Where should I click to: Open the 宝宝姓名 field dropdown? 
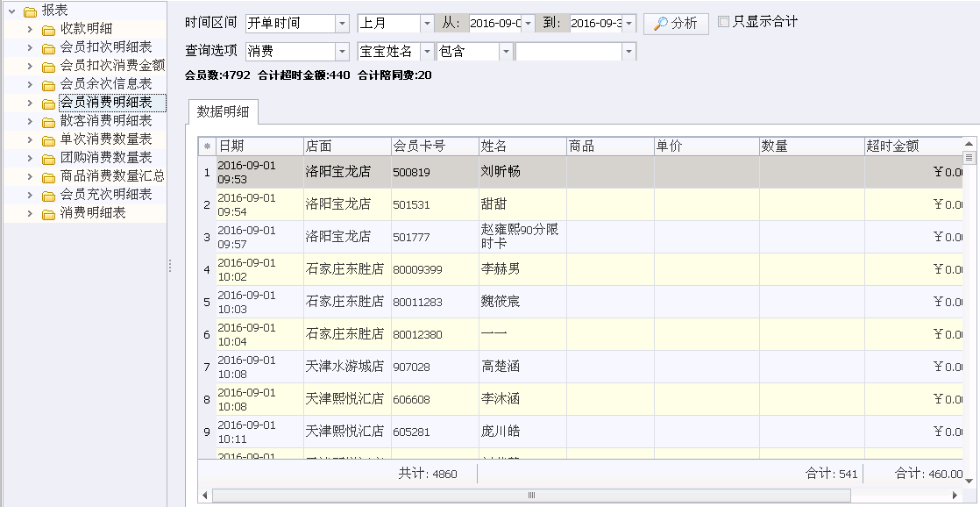coord(427,52)
